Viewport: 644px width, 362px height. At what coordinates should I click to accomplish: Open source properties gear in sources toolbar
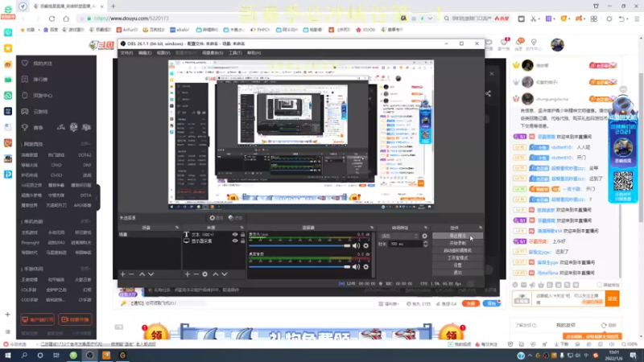(205, 274)
